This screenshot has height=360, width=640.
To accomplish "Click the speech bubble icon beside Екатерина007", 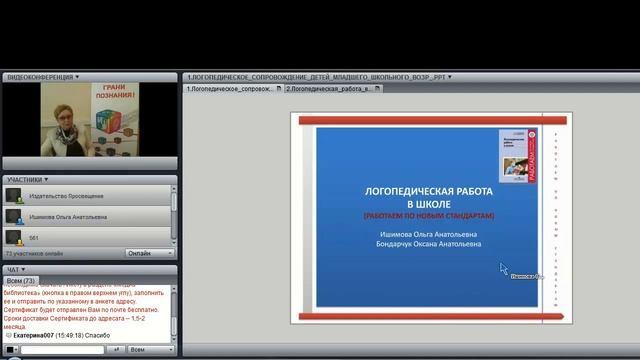I will [9, 336].
